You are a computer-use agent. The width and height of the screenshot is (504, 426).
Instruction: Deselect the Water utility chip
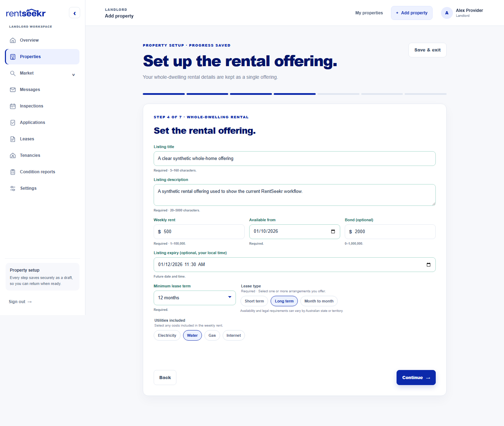click(x=192, y=335)
